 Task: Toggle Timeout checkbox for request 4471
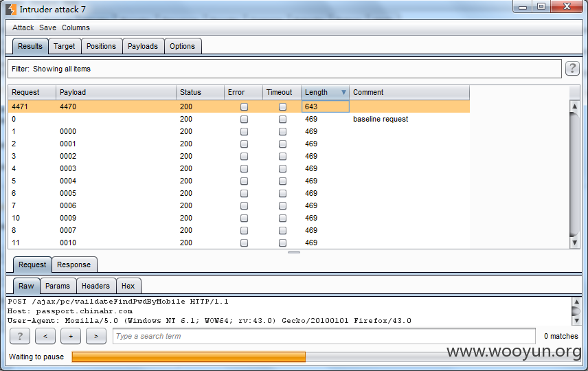point(283,107)
